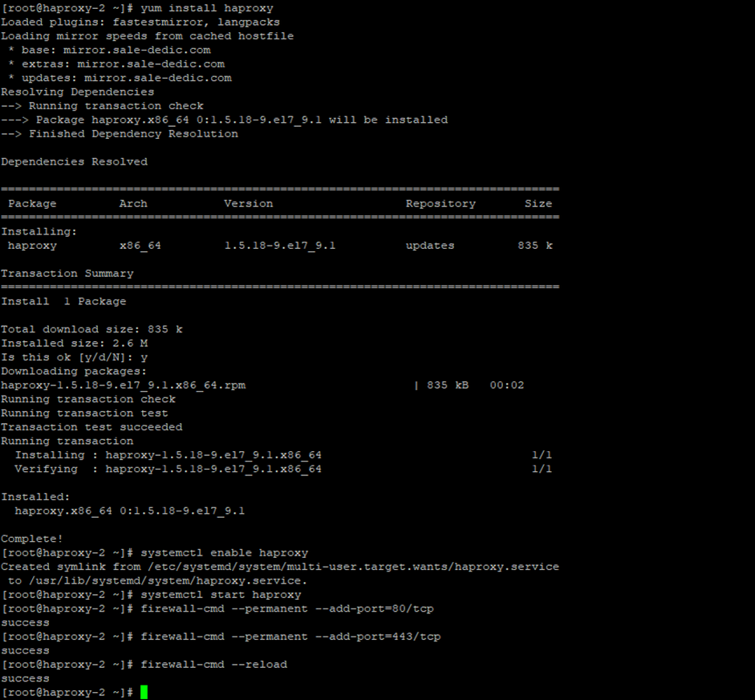Click the haproxy .rpm file name
This screenshot has height=700, width=755.
tap(124, 385)
